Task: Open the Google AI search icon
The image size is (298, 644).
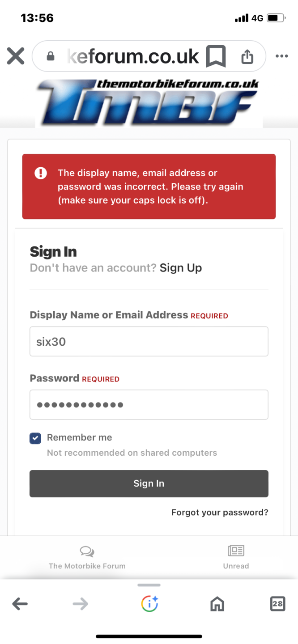Action: click(x=149, y=604)
